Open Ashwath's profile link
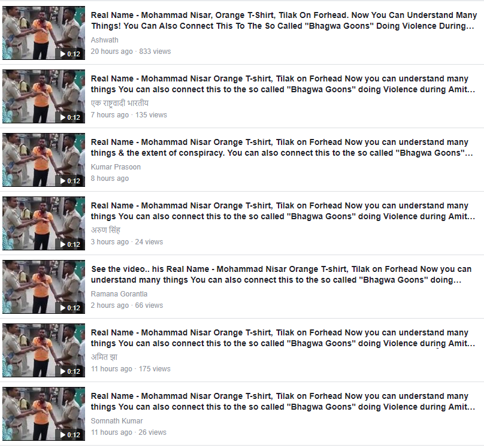 [x=104, y=40]
